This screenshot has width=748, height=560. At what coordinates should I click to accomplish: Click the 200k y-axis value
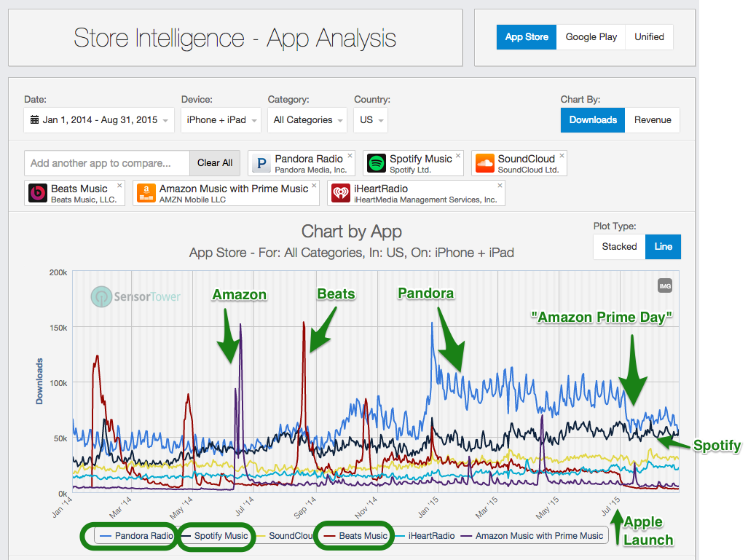point(58,272)
